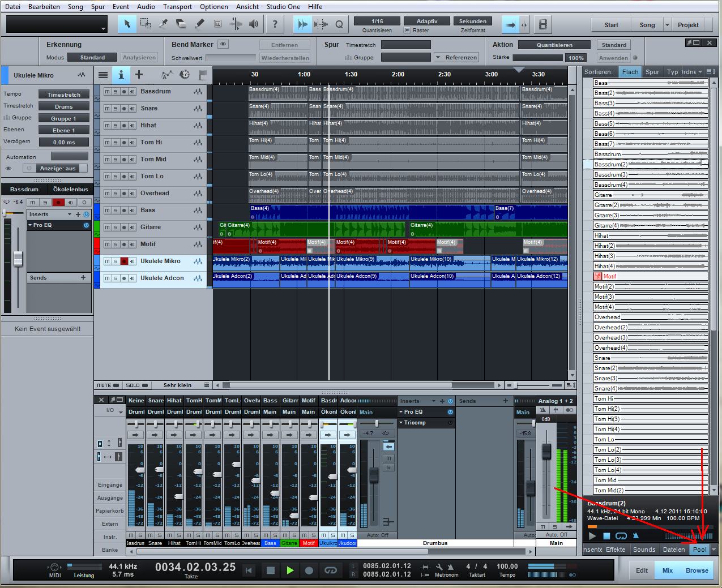Open the Timestretch mode Drums dropdown

(64, 106)
